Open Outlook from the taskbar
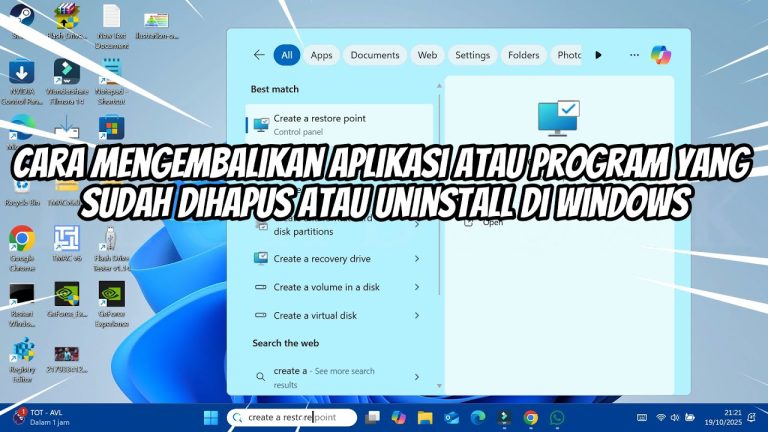 [x=452, y=418]
